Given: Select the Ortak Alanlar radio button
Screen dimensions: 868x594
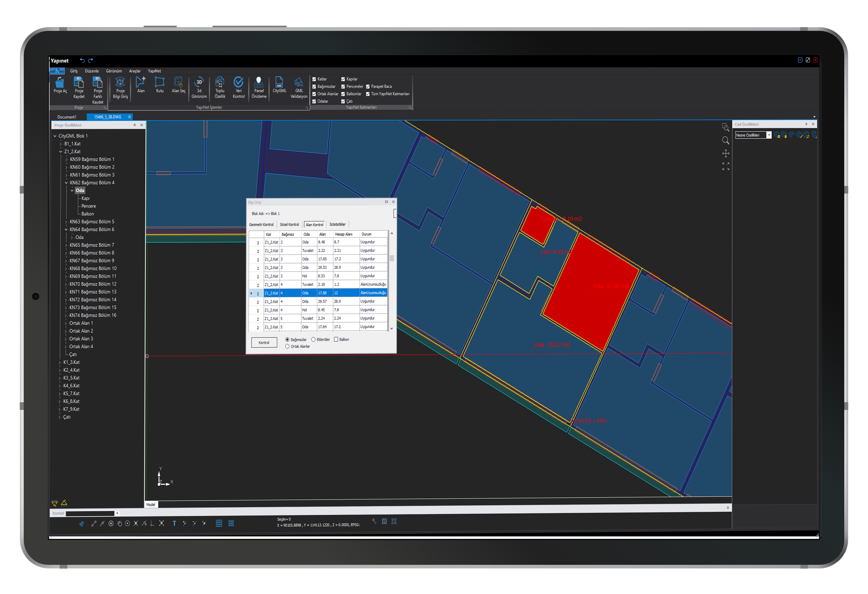Looking at the screenshot, I should 287,347.
